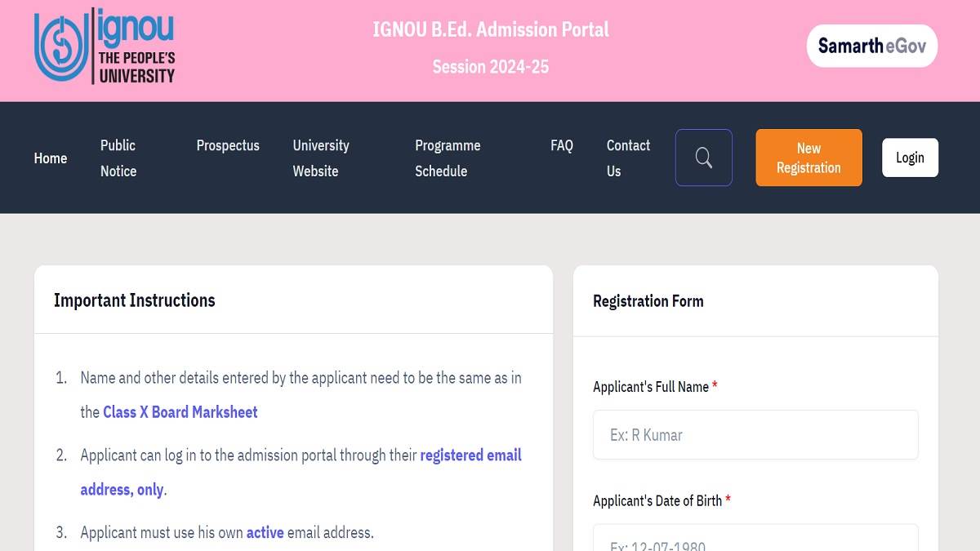Open the Programme Schedule page

coord(448,158)
